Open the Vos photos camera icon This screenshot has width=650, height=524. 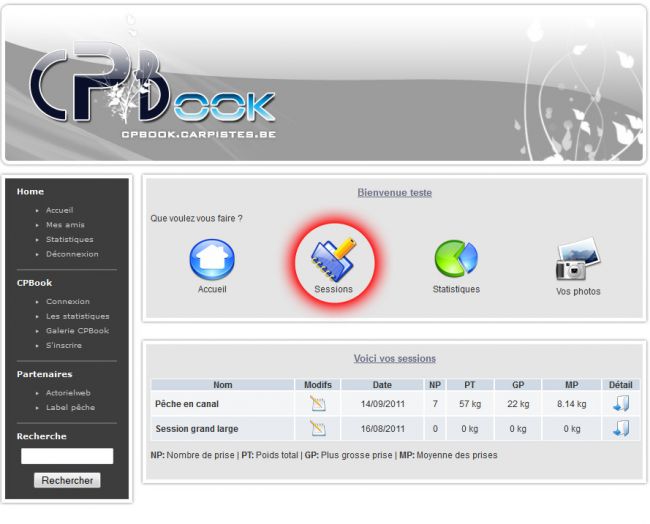[x=578, y=259]
